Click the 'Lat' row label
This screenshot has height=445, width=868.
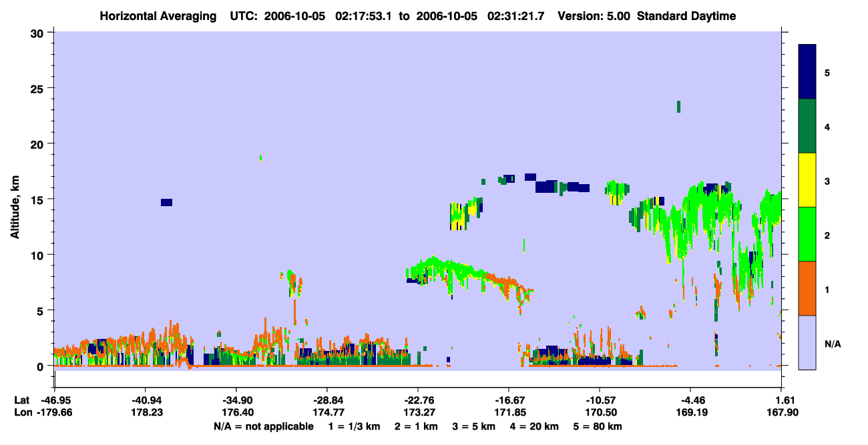(x=21, y=400)
